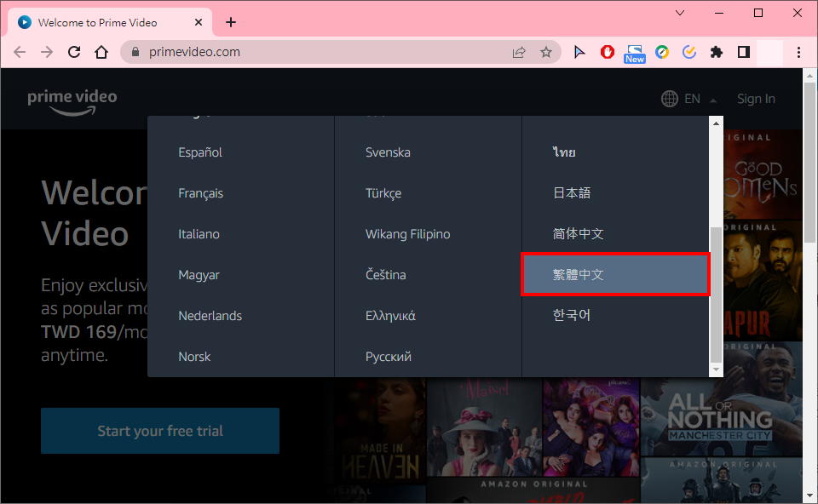818x504 pixels.
Task: Click the language list scrollbar thumb
Action: tap(716, 295)
